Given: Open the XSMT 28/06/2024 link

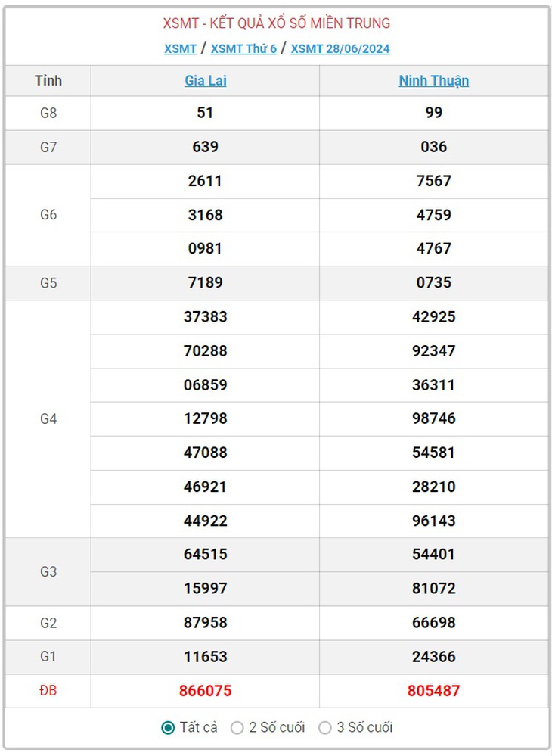Looking at the screenshot, I should coord(340,48).
